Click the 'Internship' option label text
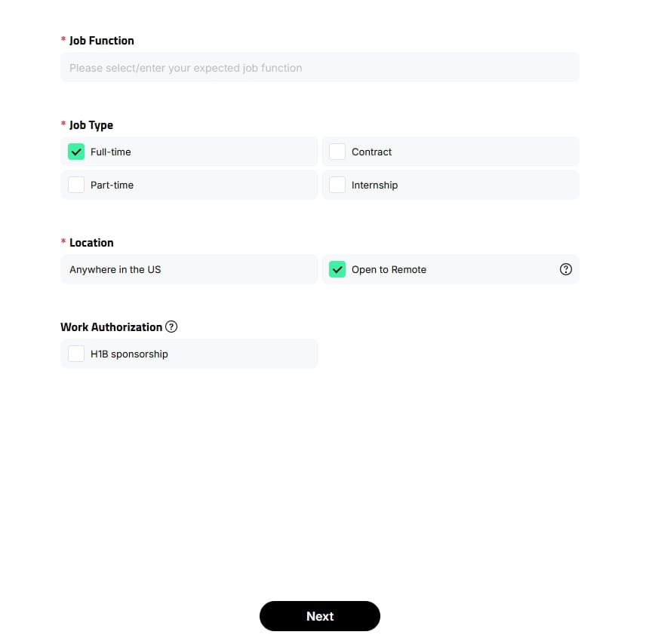The width and height of the screenshot is (649, 644). [375, 185]
